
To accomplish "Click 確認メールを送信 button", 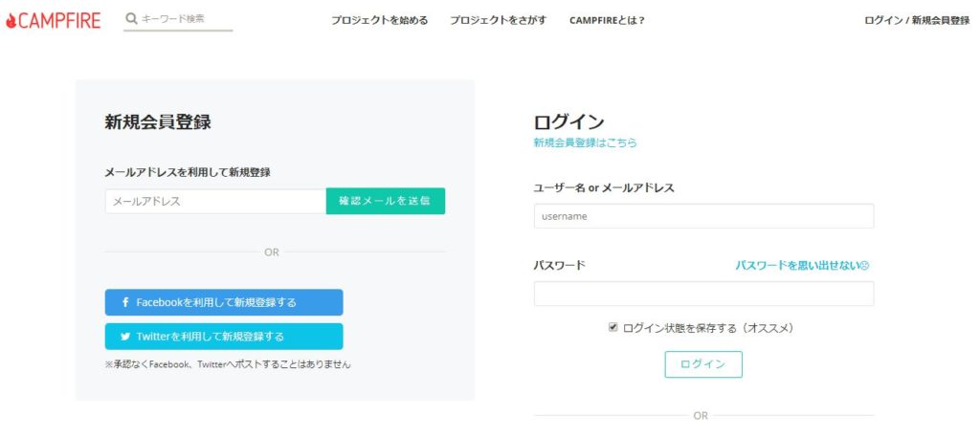I will [x=386, y=201].
